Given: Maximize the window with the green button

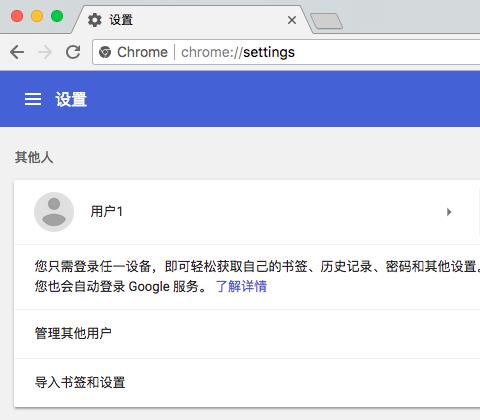Looking at the screenshot, I should point(57,16).
